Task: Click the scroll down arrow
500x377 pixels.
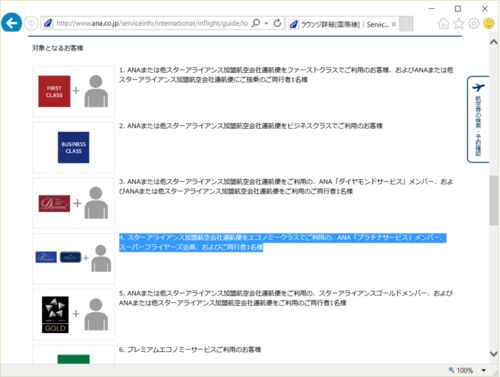Action: click(494, 354)
